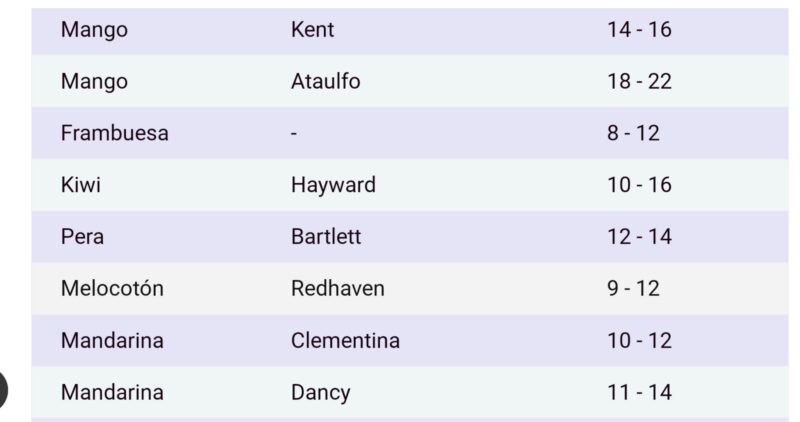Select the Bartlett variety cell

(326, 237)
